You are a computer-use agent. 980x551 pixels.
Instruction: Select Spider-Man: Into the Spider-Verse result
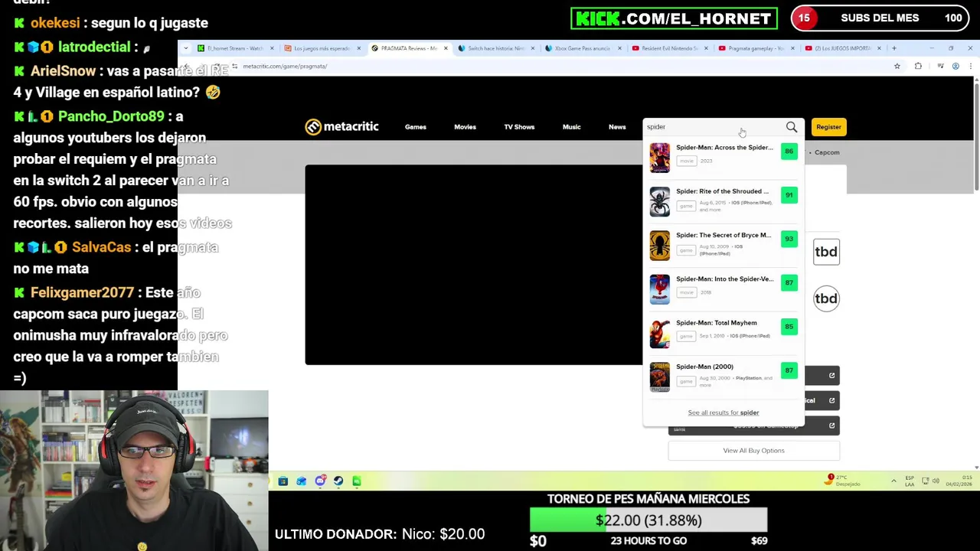(724, 289)
